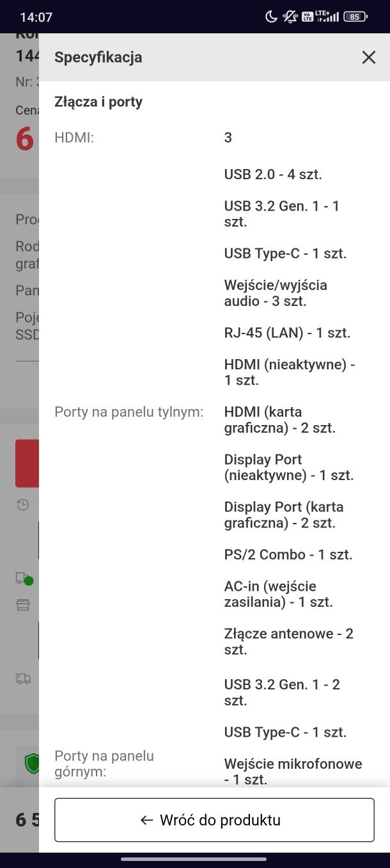
Task: Tap the battery level 85 icon
Action: click(x=355, y=17)
